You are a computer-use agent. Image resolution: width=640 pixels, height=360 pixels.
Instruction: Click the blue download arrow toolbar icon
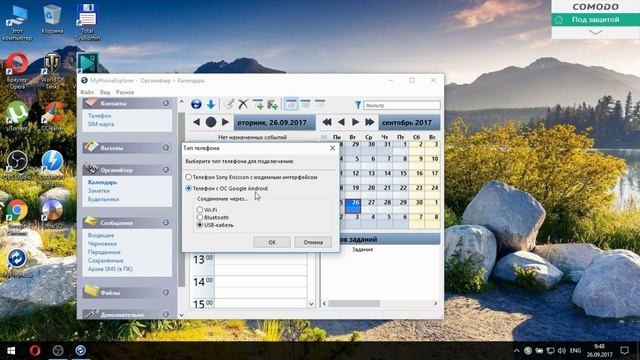(211, 104)
